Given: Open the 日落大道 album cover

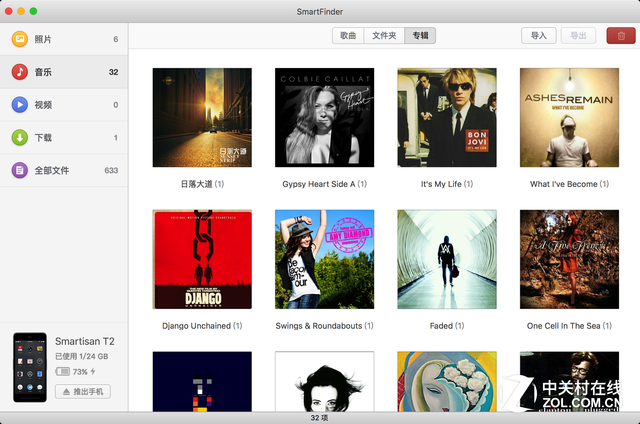Looking at the screenshot, I should point(202,117).
